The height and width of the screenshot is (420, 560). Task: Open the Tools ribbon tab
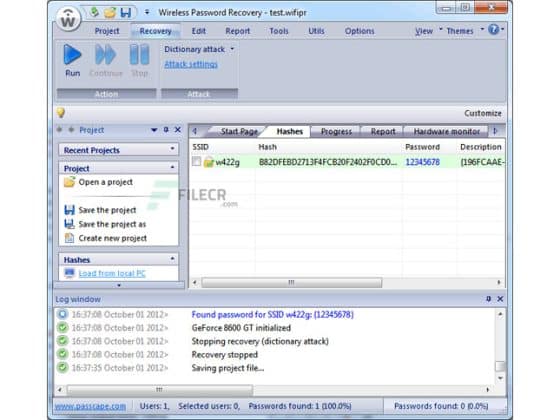(279, 31)
